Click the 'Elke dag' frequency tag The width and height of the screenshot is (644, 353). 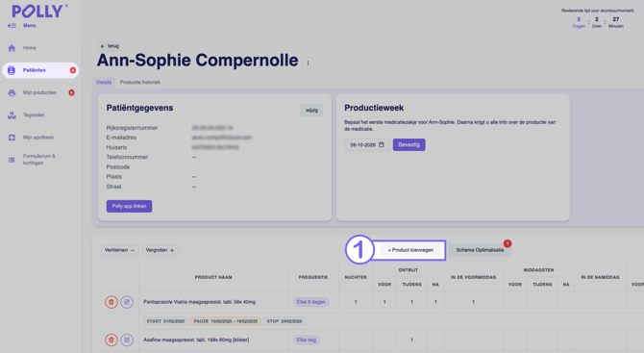pos(307,340)
